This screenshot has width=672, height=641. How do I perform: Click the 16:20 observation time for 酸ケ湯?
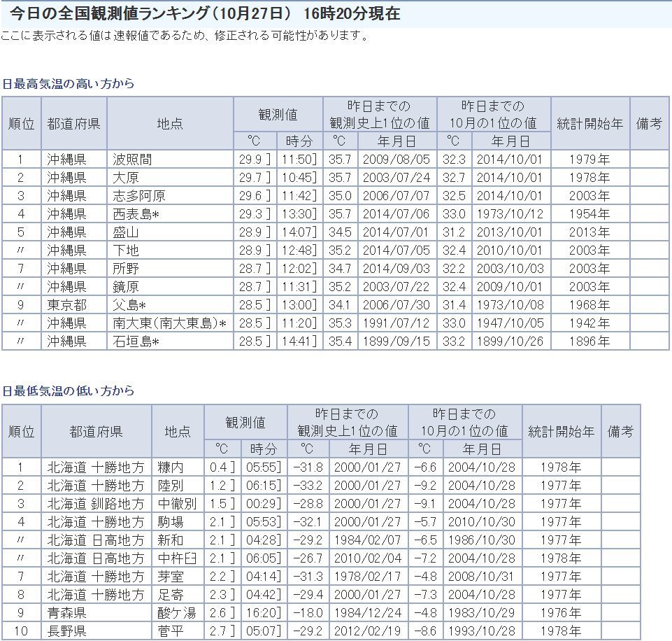pyautogui.click(x=264, y=613)
